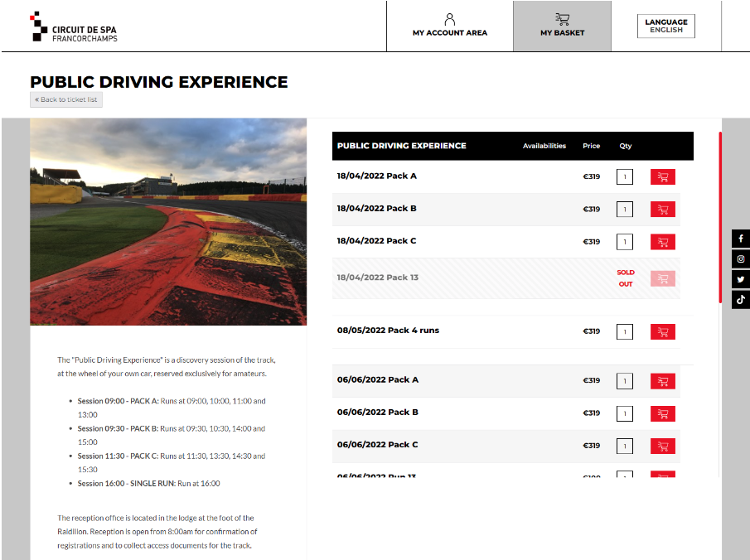Click quantity field for 06/06/2022 Pack B
The width and height of the screenshot is (750, 560).
click(624, 413)
